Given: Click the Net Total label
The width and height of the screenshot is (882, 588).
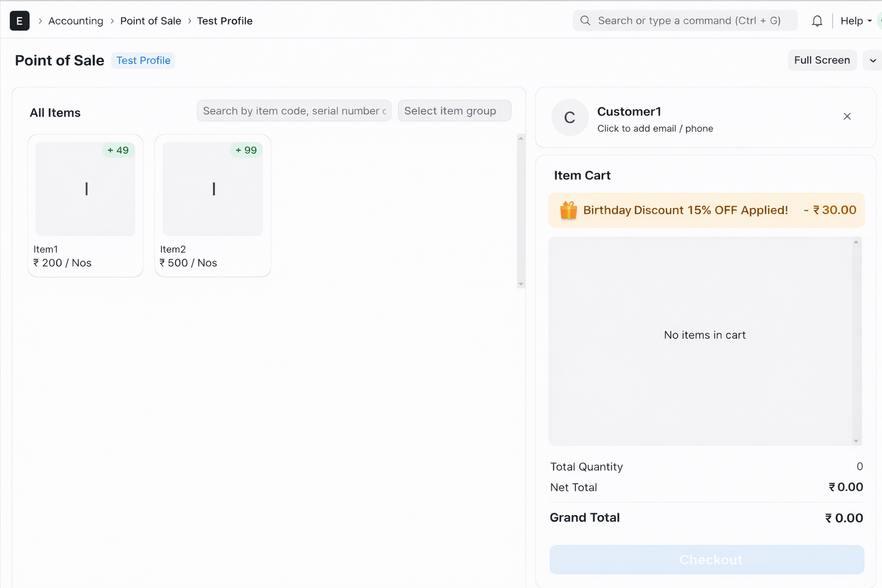Looking at the screenshot, I should point(574,488).
